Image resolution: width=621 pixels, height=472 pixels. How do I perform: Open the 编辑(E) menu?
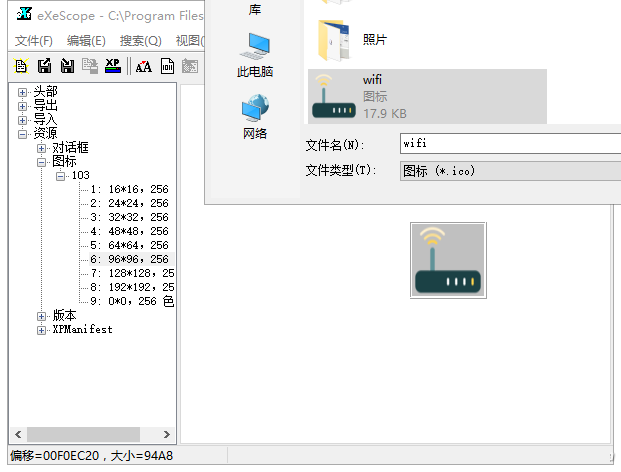click(x=86, y=40)
